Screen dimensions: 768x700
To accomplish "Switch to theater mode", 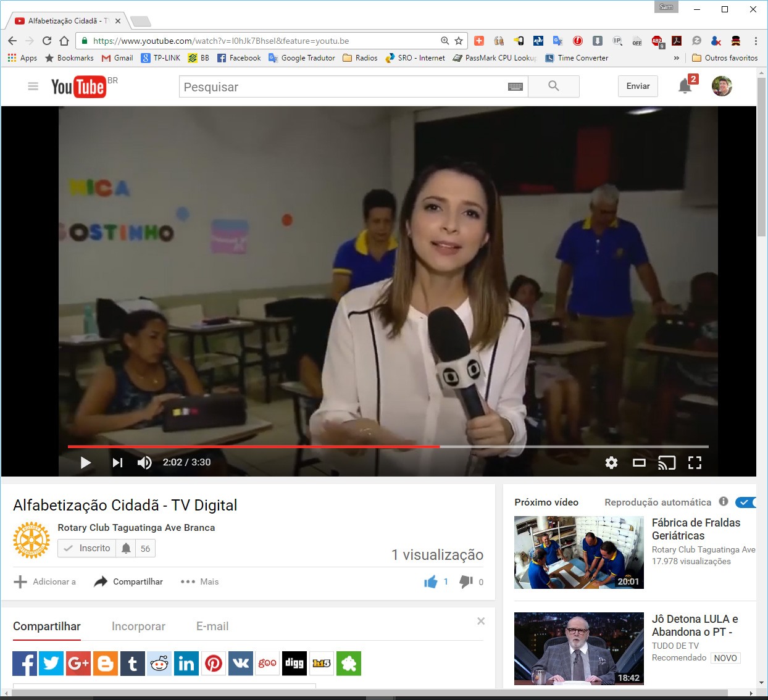I will pos(639,462).
